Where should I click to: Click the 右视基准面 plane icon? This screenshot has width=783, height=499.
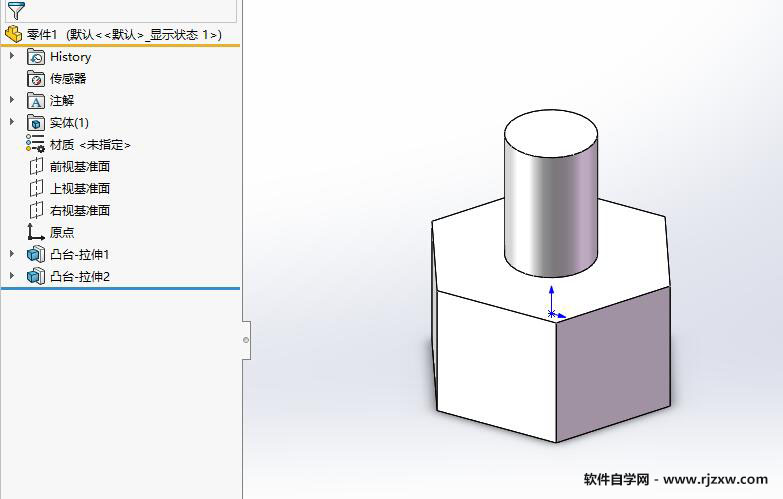click(x=35, y=210)
